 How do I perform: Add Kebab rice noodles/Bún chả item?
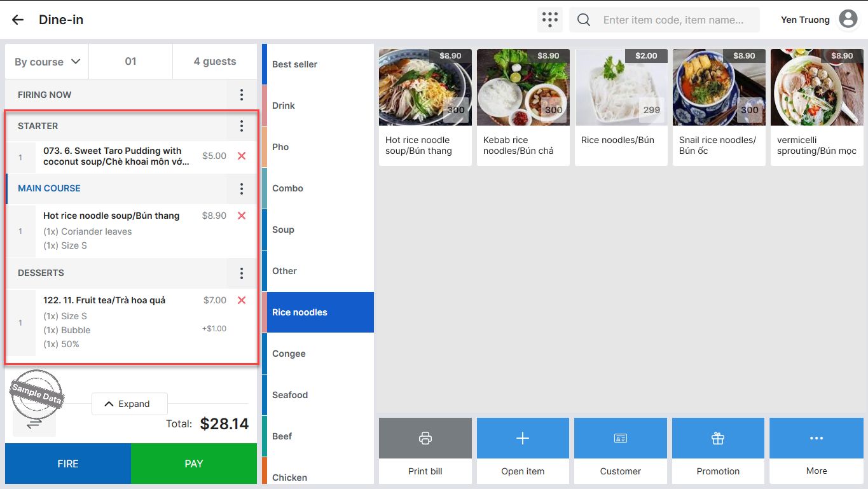[x=523, y=107]
